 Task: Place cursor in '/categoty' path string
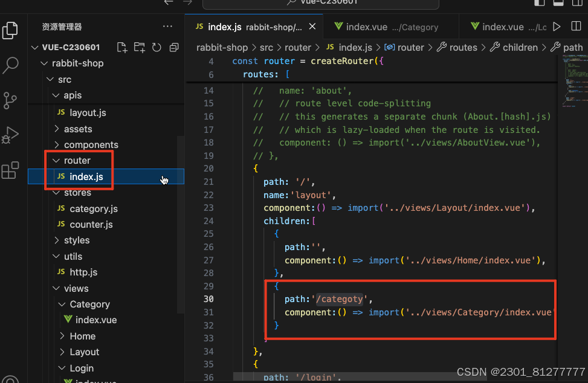(340, 299)
